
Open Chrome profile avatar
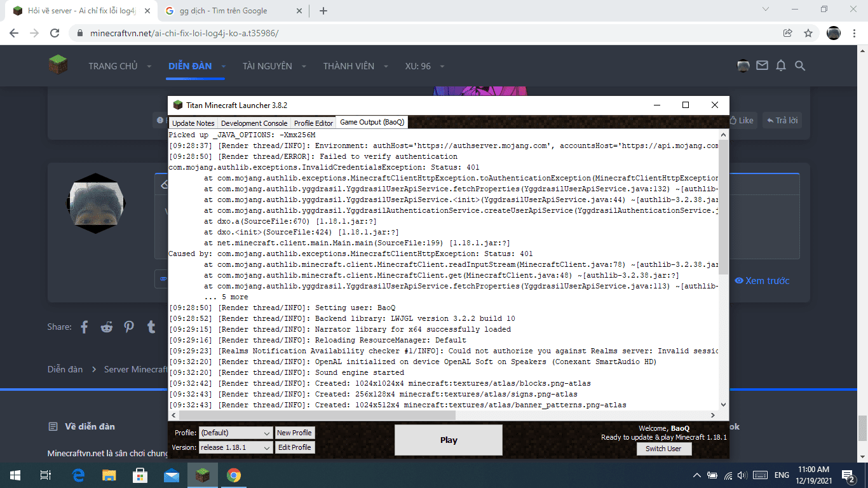[834, 33]
